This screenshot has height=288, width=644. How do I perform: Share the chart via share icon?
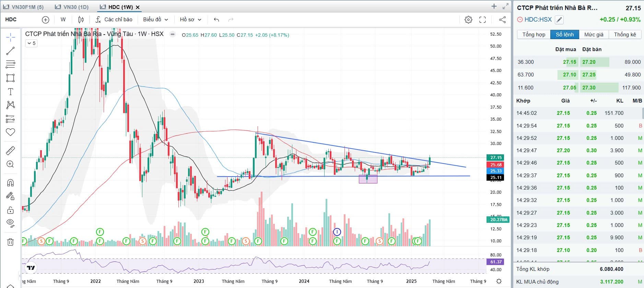click(502, 20)
